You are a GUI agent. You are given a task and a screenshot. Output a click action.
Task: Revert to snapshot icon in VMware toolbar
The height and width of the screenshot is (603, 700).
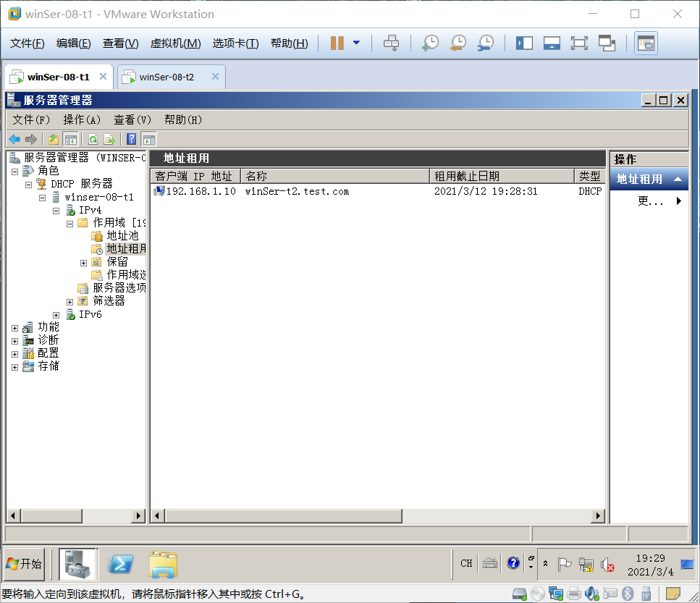(x=458, y=43)
